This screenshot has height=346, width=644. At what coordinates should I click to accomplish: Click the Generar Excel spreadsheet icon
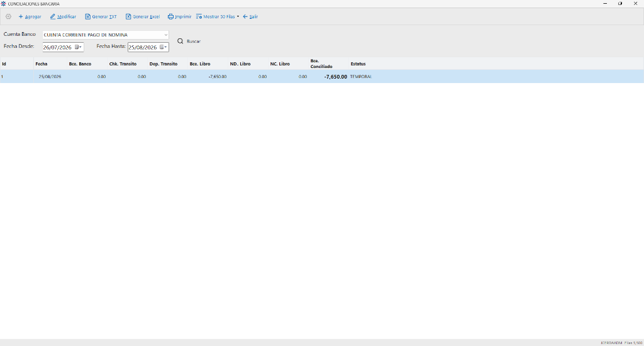(128, 17)
